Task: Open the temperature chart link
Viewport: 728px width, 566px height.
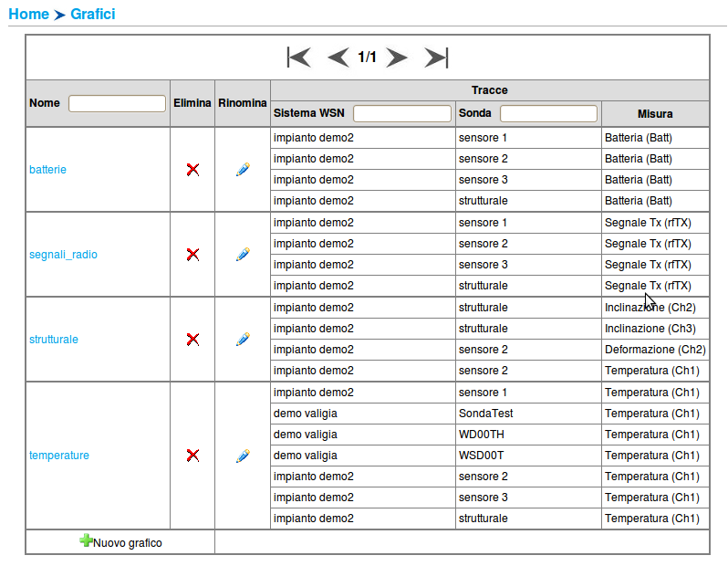Action: pyautogui.click(x=59, y=456)
